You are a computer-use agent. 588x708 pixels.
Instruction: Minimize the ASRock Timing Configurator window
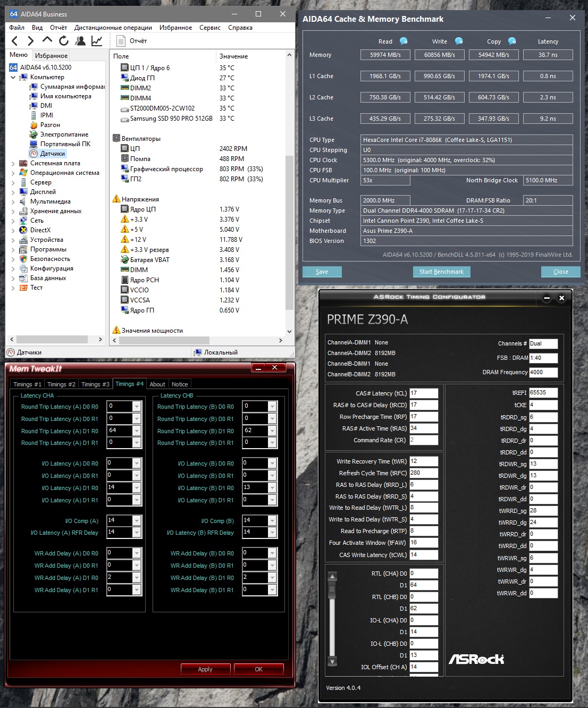coord(547,298)
